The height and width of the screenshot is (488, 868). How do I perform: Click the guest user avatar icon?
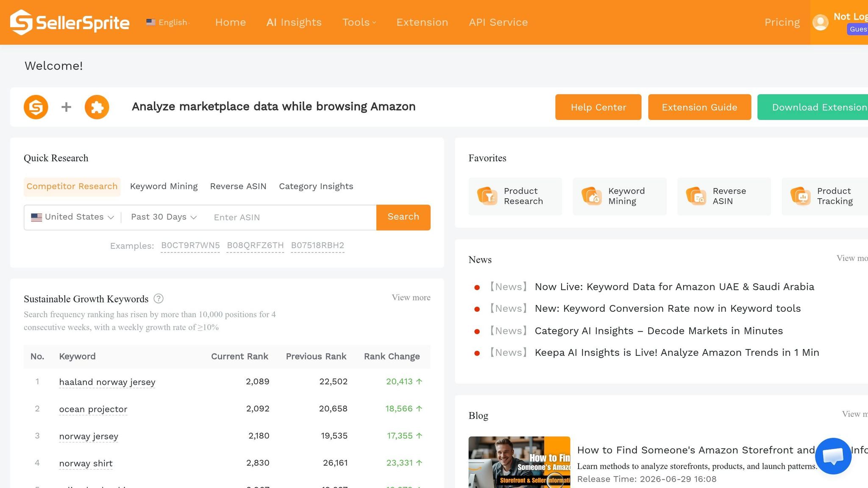[820, 22]
